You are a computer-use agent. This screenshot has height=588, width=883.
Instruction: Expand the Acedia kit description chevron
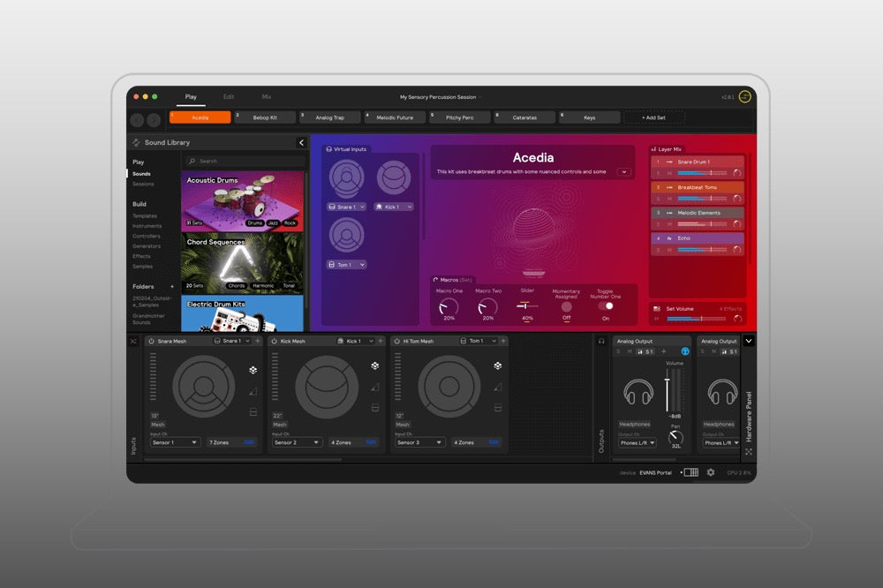(x=624, y=172)
